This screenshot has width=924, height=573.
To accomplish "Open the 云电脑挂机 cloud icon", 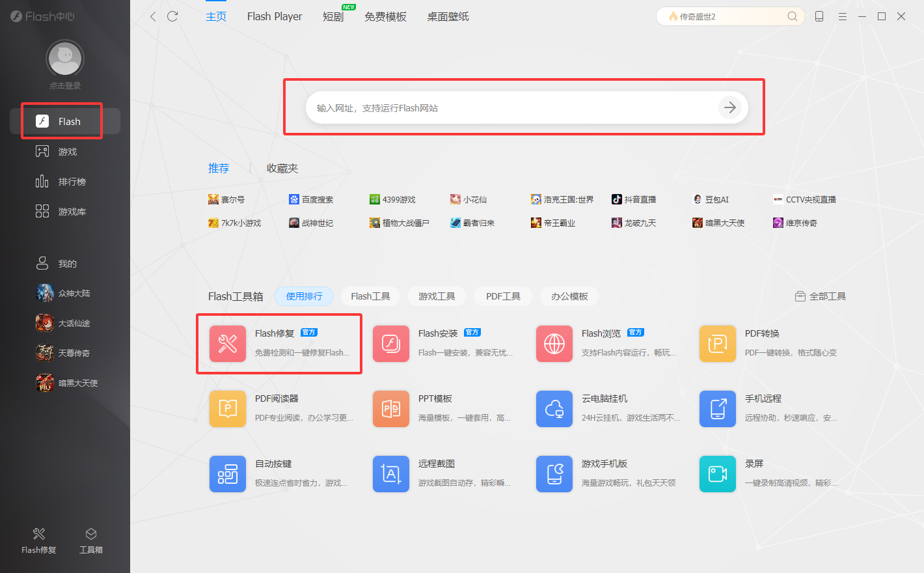I will point(554,408).
